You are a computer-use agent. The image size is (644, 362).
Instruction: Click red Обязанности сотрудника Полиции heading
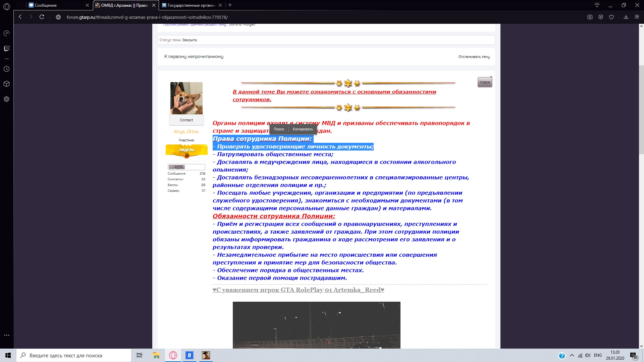pos(274,216)
